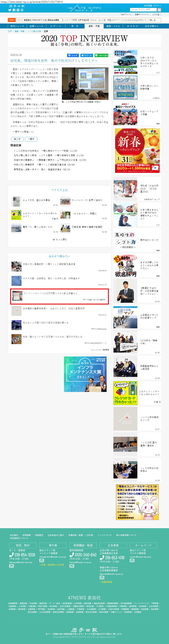This screenshot has height=644, width=169.
Task: Open the スポーツ menu
Action: [56, 26]
